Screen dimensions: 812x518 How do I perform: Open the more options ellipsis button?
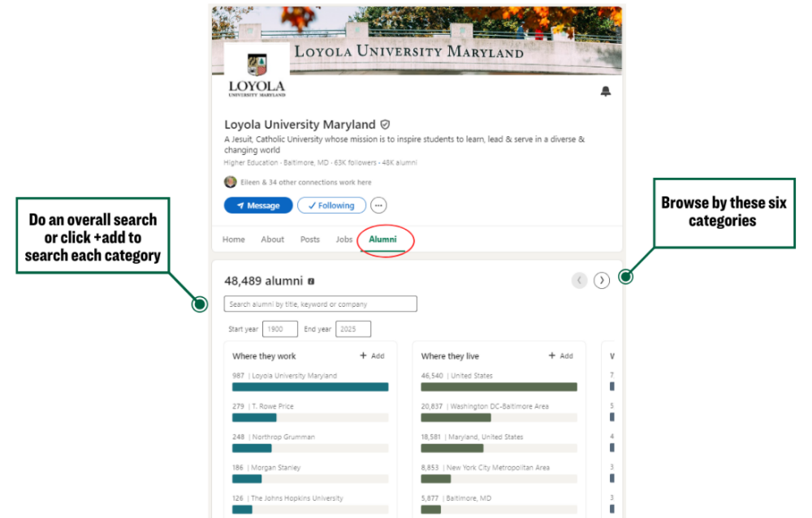tap(378, 205)
